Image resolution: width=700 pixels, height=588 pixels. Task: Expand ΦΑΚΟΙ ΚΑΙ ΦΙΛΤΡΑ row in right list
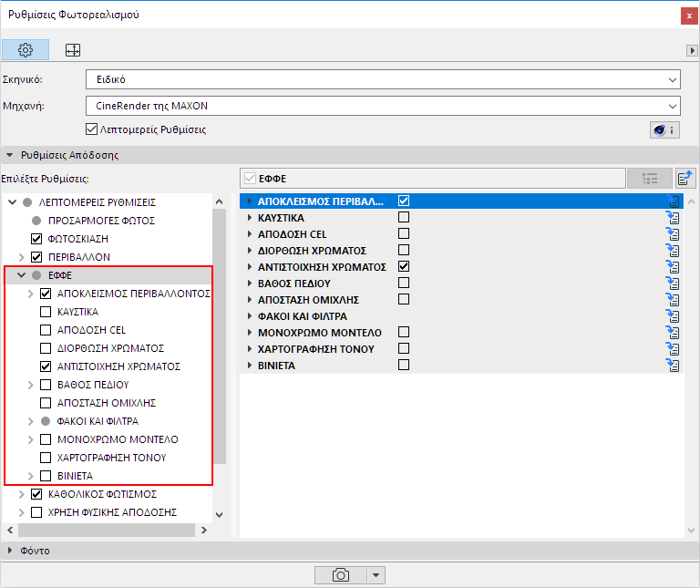pyautogui.click(x=250, y=316)
